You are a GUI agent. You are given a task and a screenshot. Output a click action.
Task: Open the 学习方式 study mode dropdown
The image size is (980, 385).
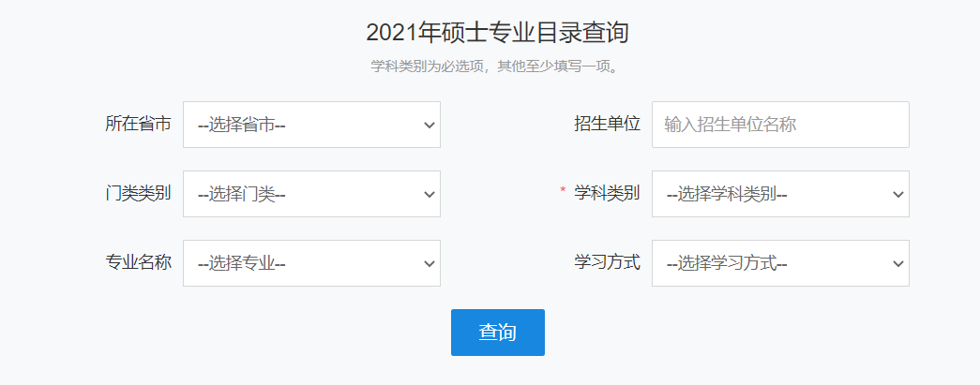tap(780, 263)
